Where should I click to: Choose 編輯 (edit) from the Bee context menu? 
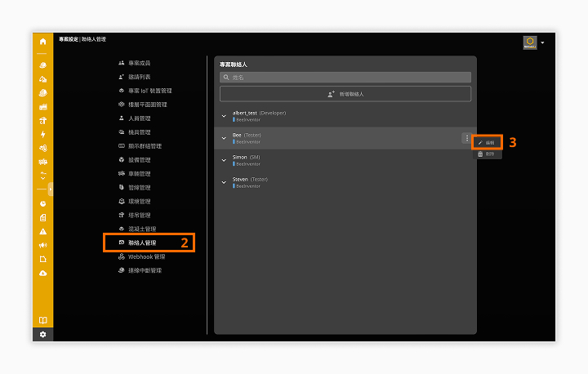pyautogui.click(x=487, y=143)
